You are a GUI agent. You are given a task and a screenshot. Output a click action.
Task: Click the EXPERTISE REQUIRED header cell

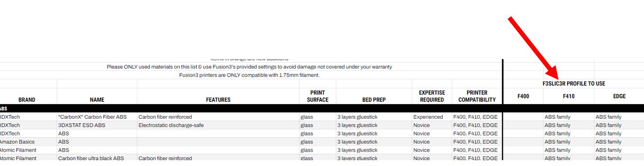432,96
